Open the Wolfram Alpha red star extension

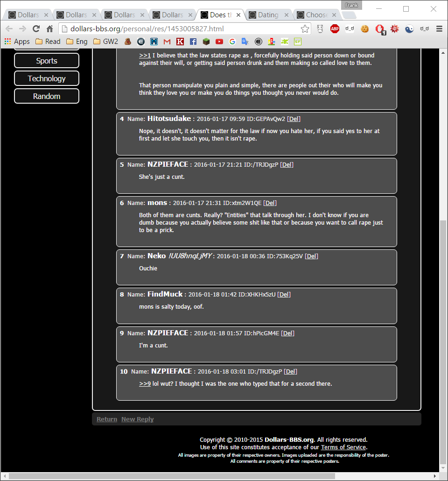[x=395, y=29]
